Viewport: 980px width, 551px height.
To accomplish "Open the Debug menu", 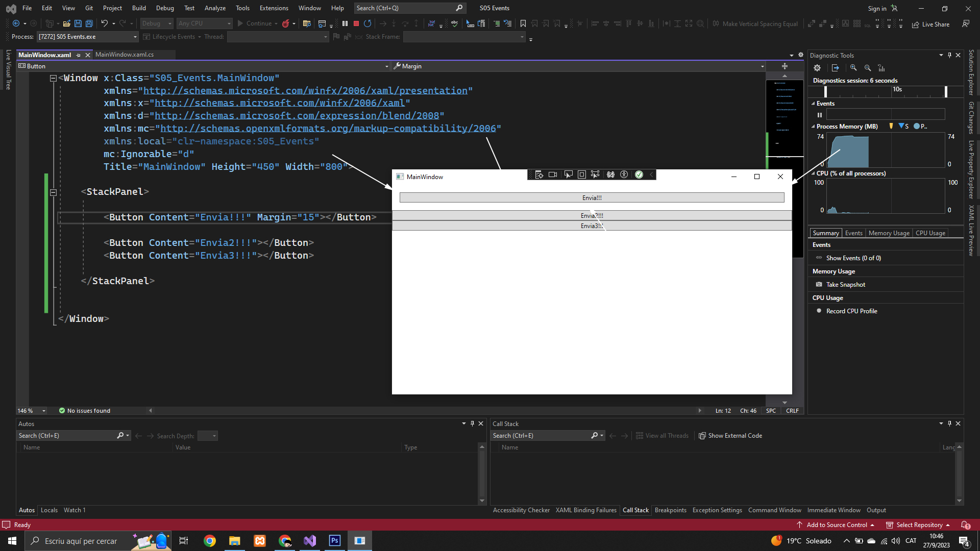I will point(165,8).
